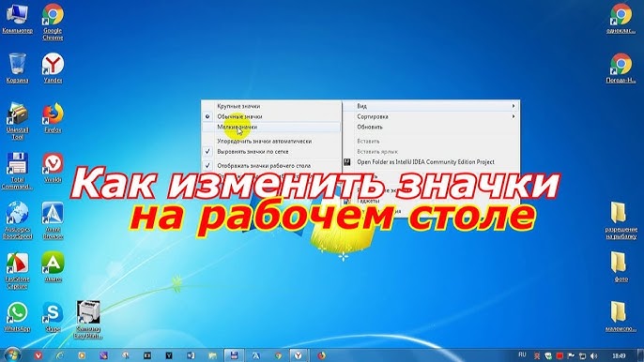Click the RU language indicator
The height and width of the screenshot is (362, 644).
click(522, 354)
